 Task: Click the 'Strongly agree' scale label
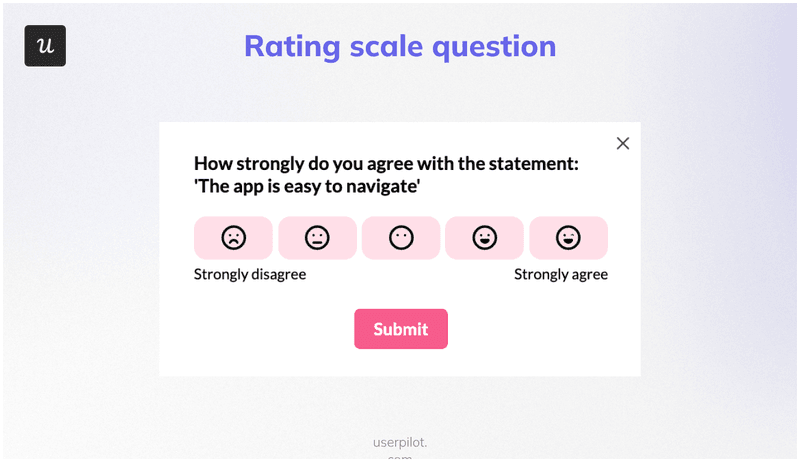[560, 275]
